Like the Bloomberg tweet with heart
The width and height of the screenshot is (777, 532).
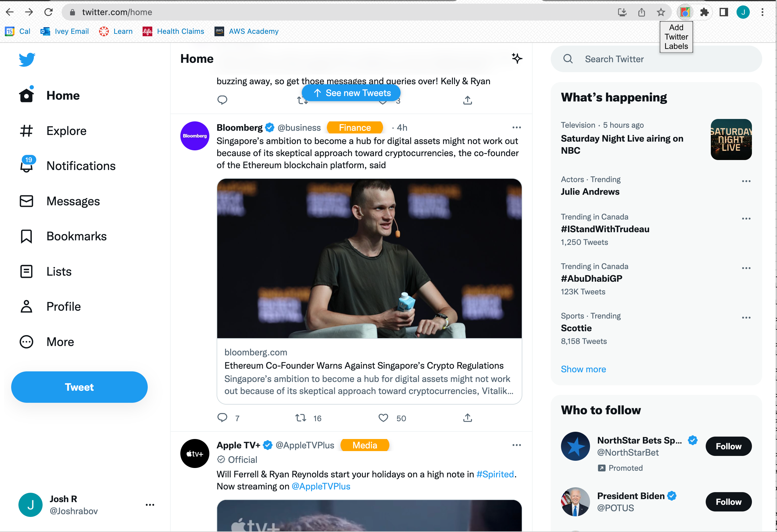click(383, 418)
